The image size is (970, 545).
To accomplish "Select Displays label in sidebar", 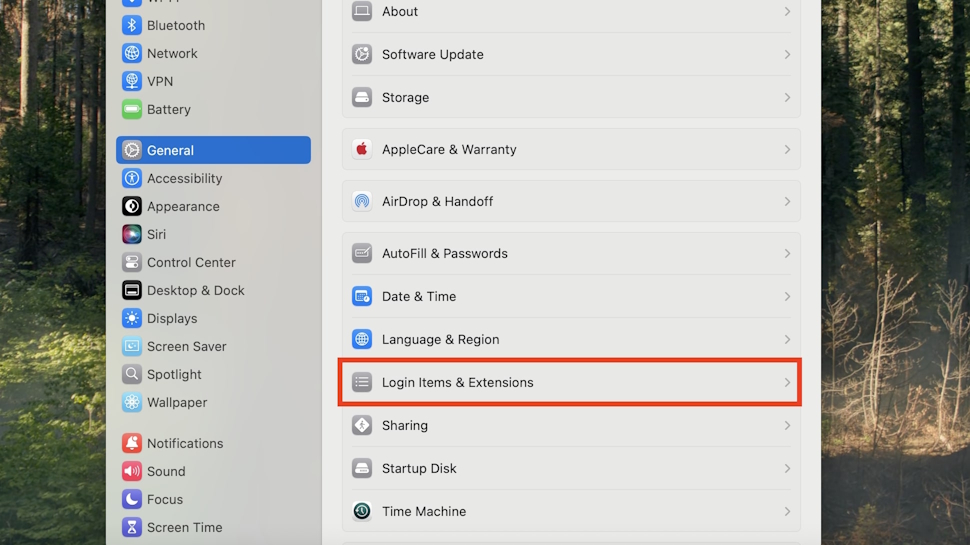I will pyautogui.click(x=172, y=319).
